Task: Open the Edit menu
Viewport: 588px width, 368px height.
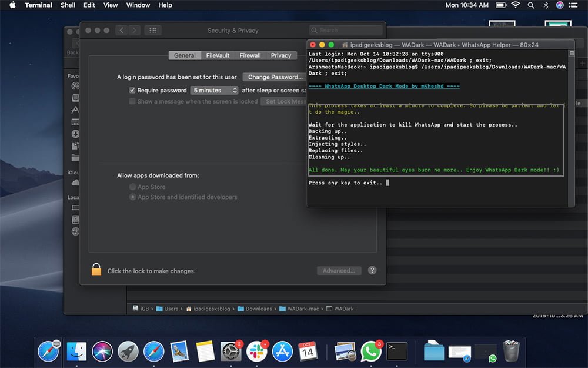Action: (x=89, y=5)
